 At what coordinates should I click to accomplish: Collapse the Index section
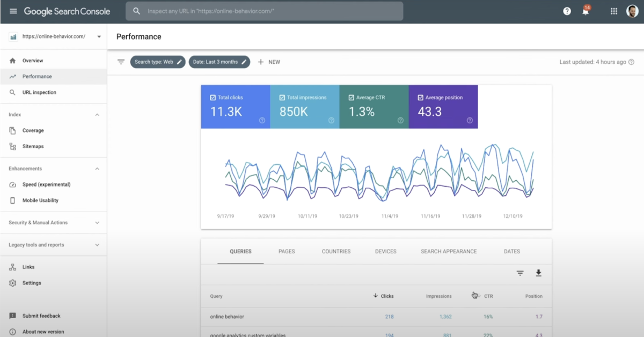[97, 114]
